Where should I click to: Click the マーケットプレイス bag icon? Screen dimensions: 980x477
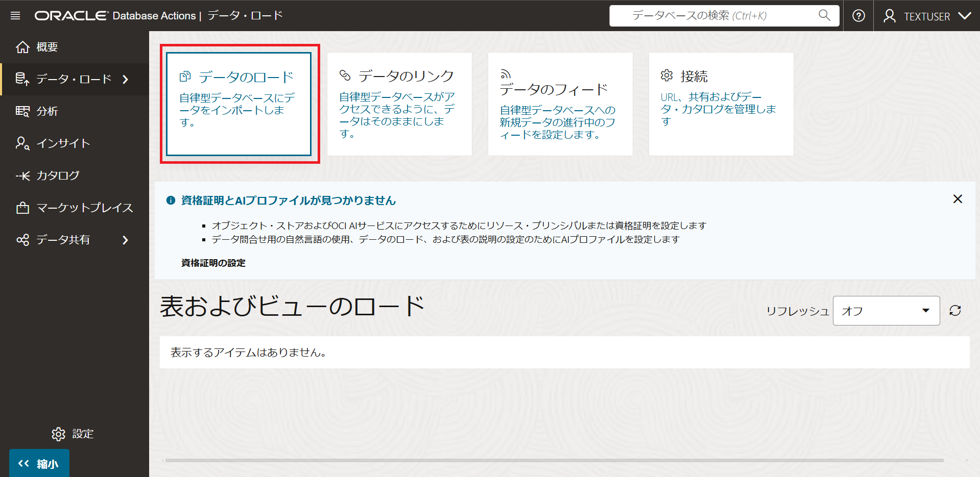click(x=22, y=208)
